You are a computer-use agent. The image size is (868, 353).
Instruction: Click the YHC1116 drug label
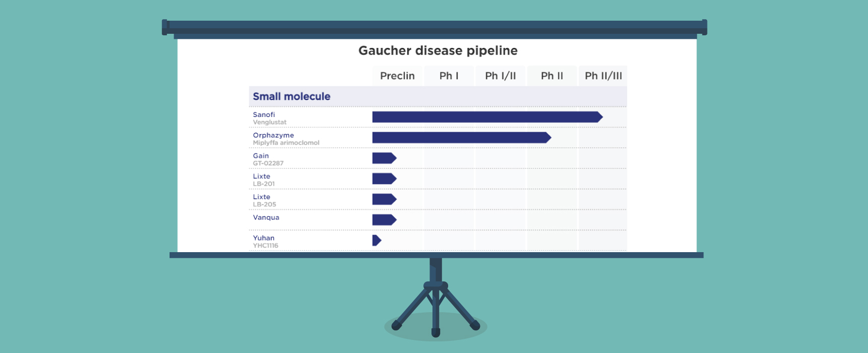tap(265, 246)
